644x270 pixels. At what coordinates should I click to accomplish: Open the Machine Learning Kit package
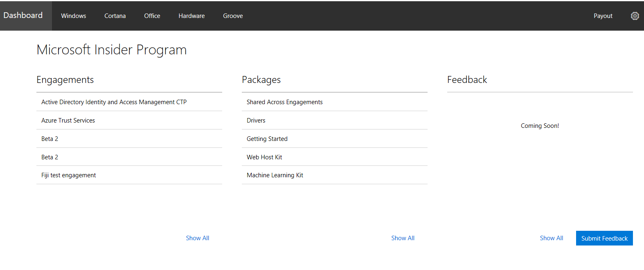(x=335, y=175)
